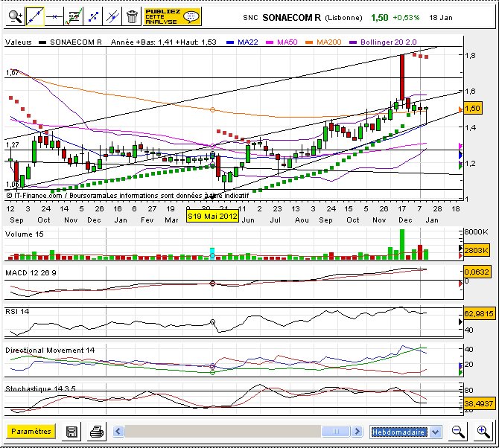Click the MA50 legend label
Screen dimensions: 499x448
pos(287,42)
